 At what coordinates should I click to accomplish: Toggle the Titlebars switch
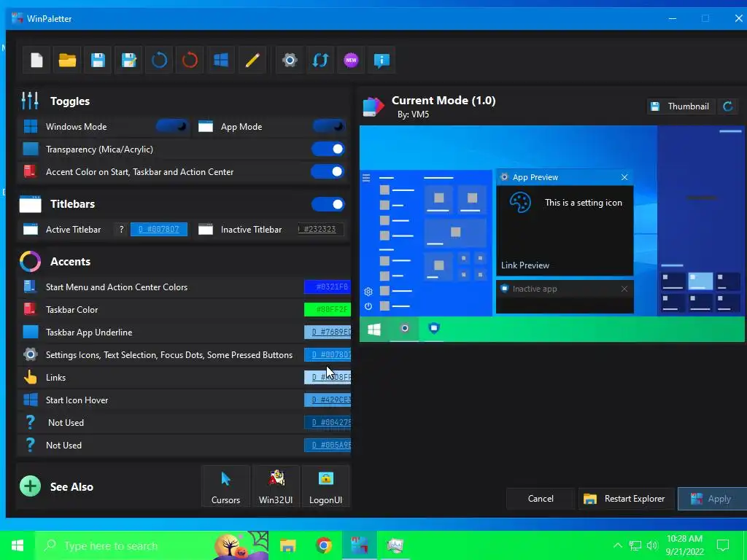tap(328, 204)
